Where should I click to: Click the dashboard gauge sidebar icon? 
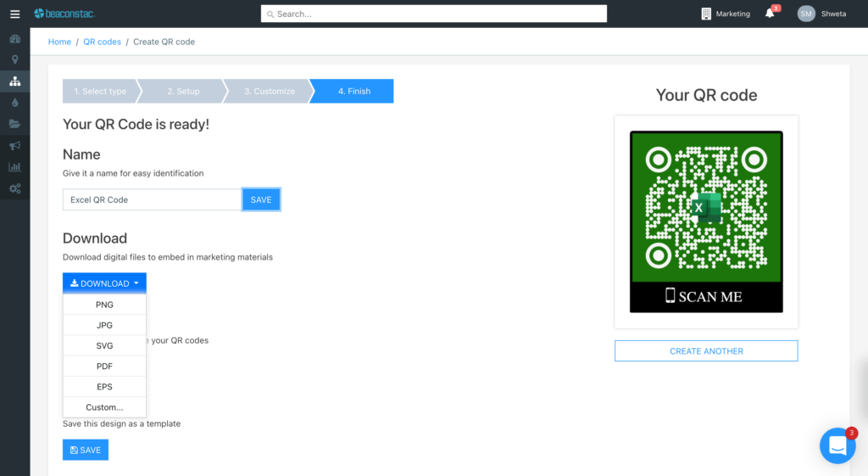coord(14,39)
